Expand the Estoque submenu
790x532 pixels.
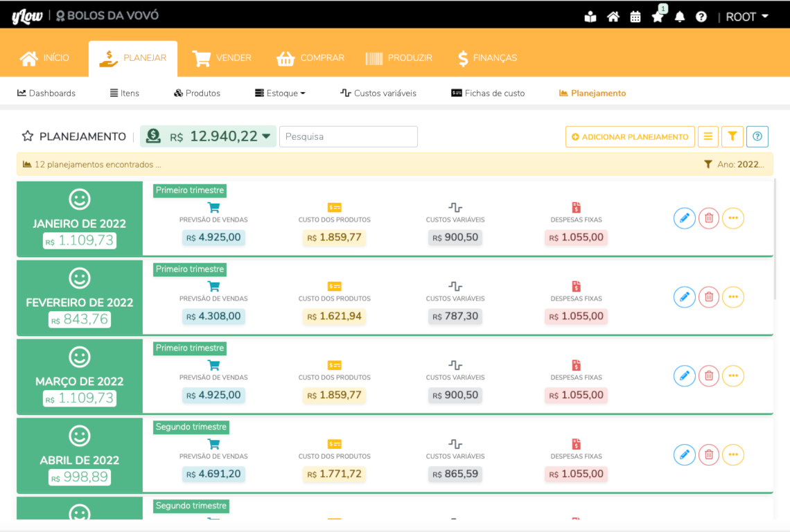pyautogui.click(x=280, y=93)
